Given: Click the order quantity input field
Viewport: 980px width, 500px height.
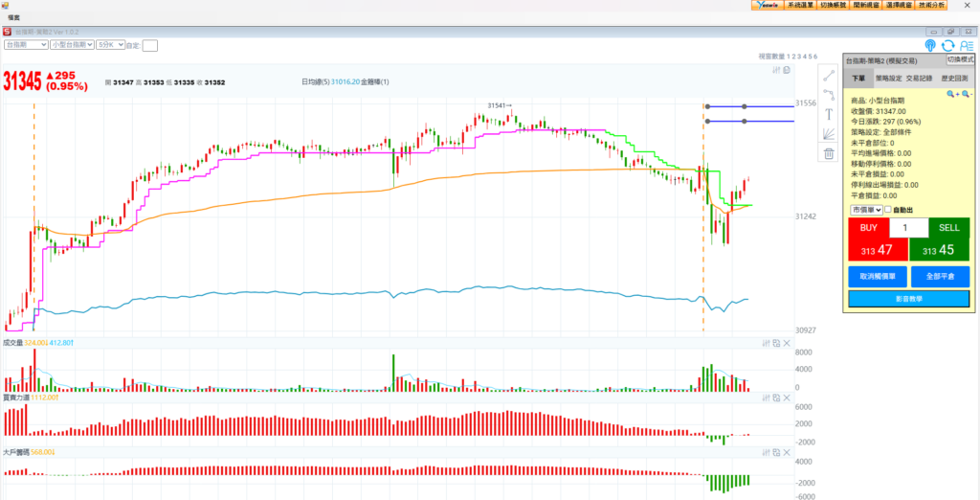Looking at the screenshot, I should [x=908, y=228].
